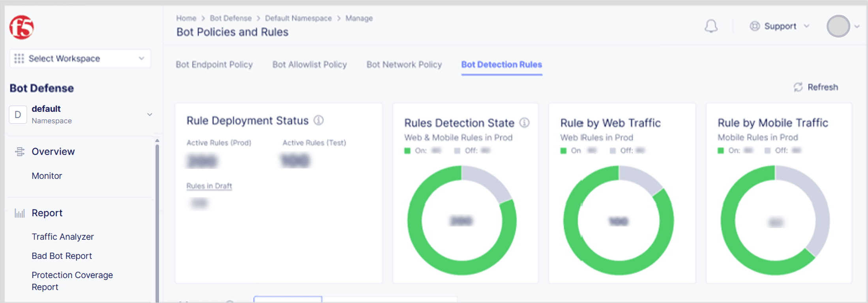
Task: Click the sidebar vertical scrollbar
Action: click(x=157, y=221)
